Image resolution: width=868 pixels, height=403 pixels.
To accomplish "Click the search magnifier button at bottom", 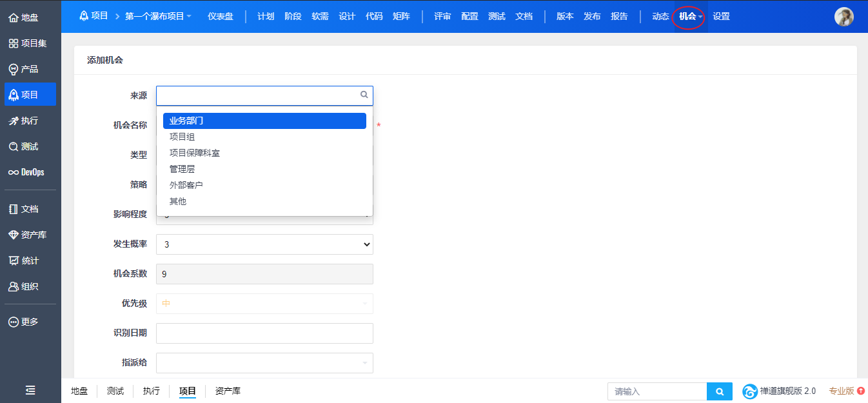I will coord(720,391).
